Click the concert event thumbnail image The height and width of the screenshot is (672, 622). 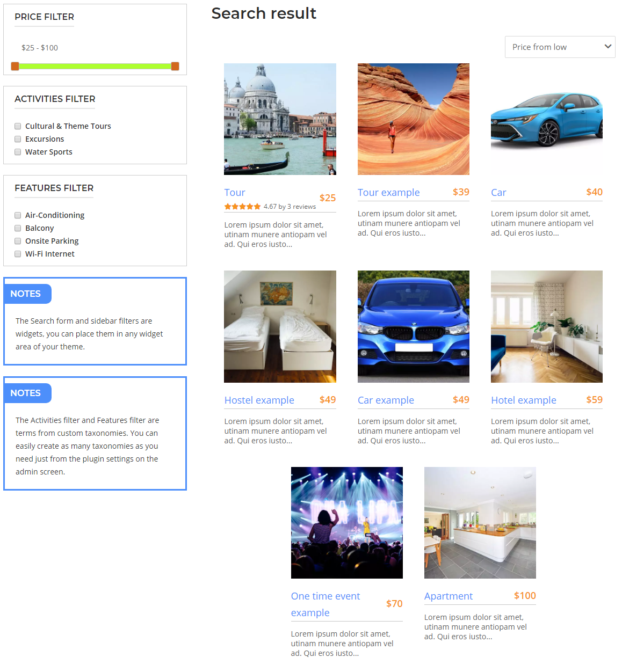click(347, 523)
